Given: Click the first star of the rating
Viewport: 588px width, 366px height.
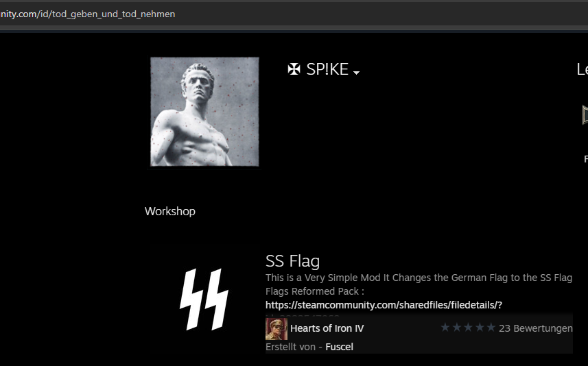Looking at the screenshot, I should point(445,328).
